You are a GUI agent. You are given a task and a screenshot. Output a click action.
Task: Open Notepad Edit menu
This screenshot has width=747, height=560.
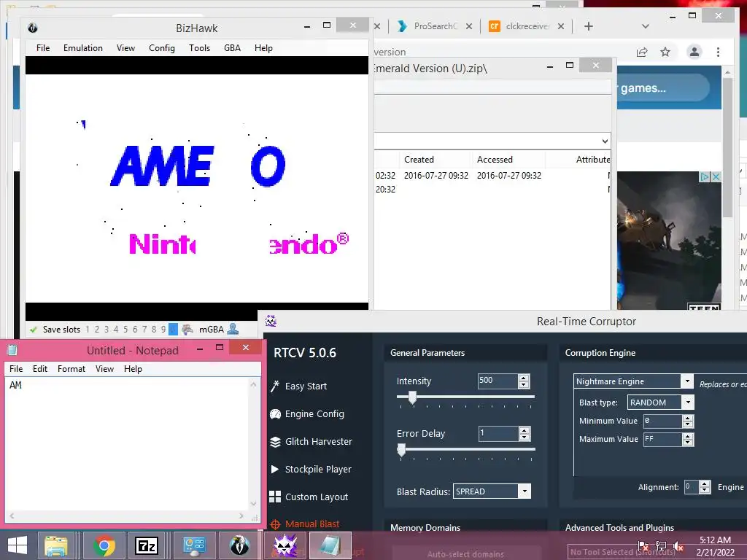click(x=40, y=368)
